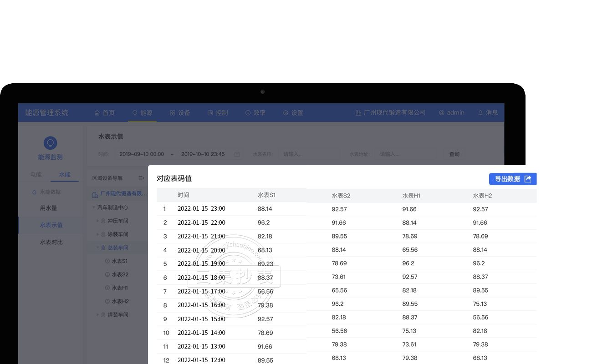Switch to the 电能 tab
The height and width of the screenshot is (364, 592).
click(x=36, y=175)
